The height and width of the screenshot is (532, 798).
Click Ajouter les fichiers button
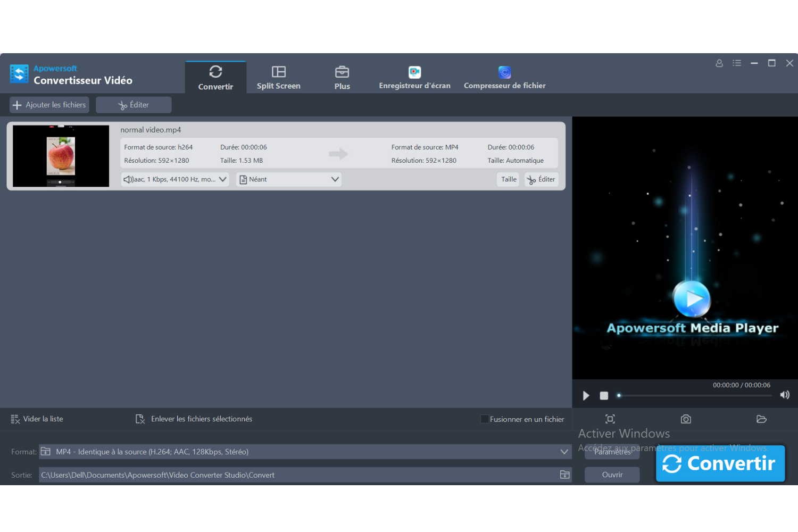click(x=49, y=105)
